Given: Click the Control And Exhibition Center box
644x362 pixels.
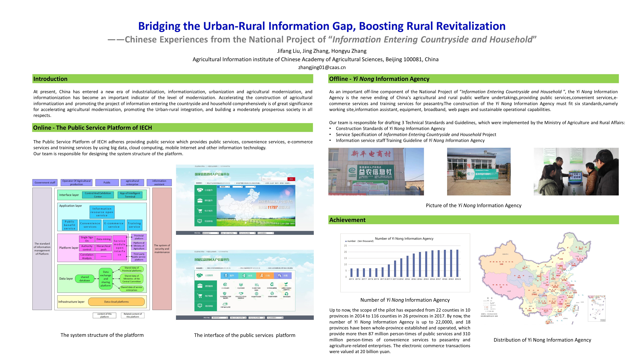Looking at the screenshot, I should point(98,195).
